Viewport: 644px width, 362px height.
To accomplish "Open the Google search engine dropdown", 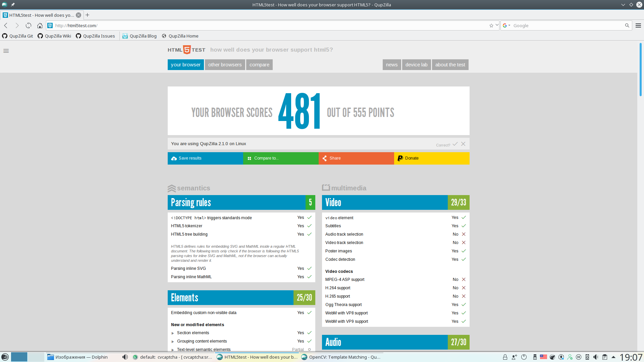I will [506, 25].
